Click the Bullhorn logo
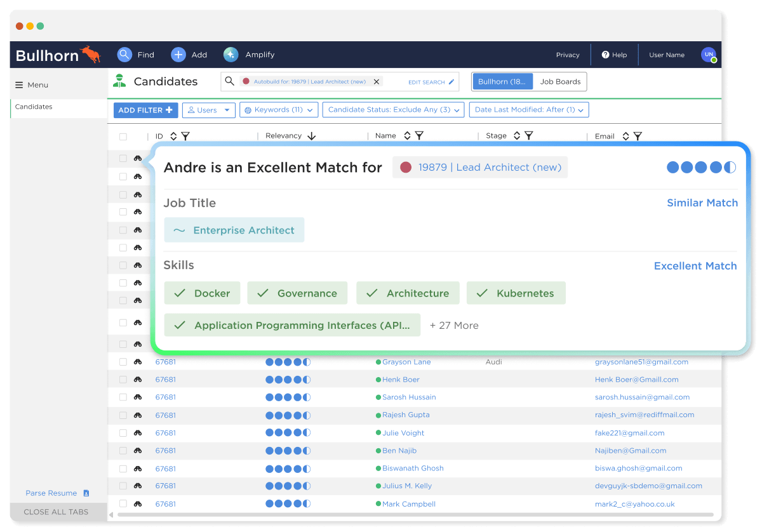The width and height of the screenshot is (762, 532). point(58,55)
